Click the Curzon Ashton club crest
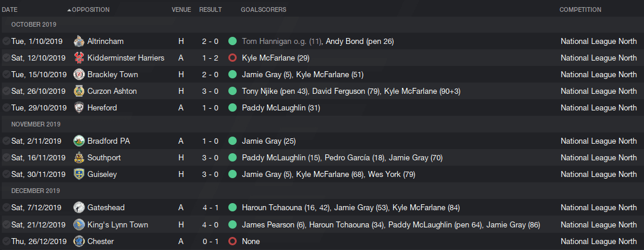Viewport: 644px width, 250px height. click(79, 91)
